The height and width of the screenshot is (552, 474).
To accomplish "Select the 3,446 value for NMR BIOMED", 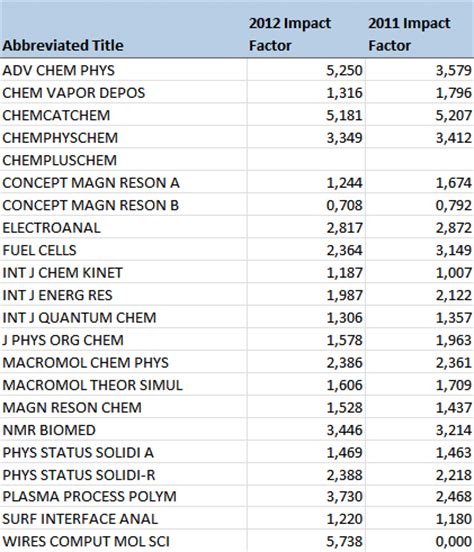I will (344, 431).
